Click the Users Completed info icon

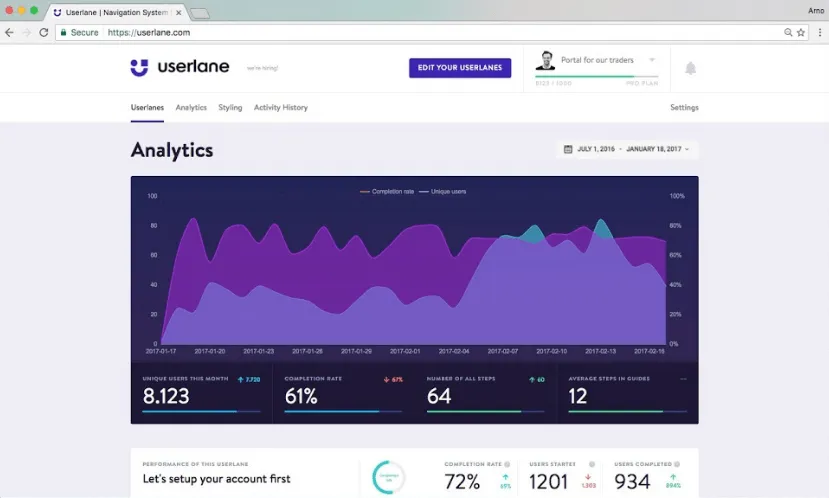[x=677, y=464]
